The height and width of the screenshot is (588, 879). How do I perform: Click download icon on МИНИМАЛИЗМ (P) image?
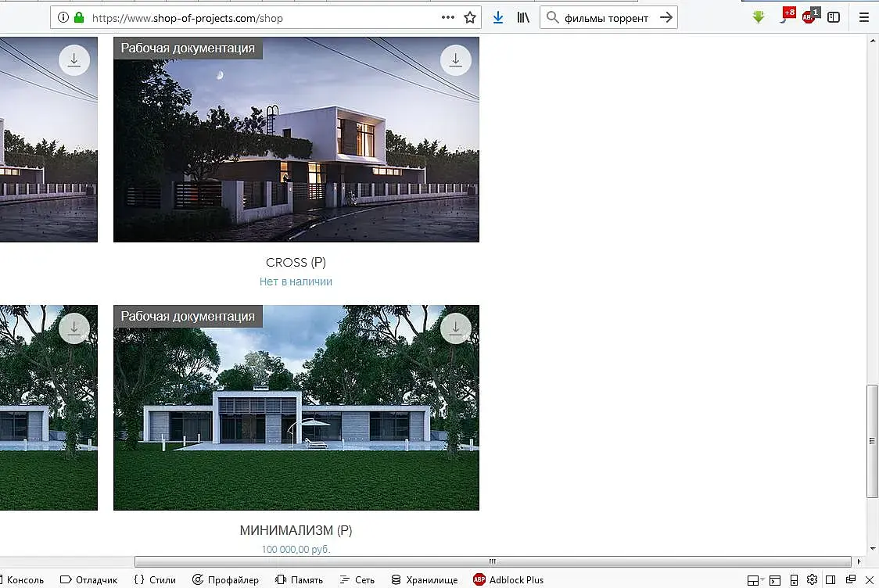click(x=456, y=328)
